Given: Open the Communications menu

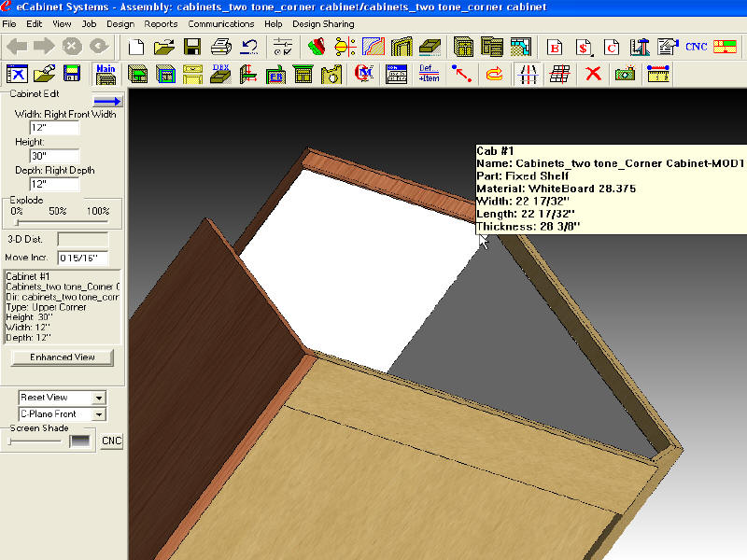Looking at the screenshot, I should [x=220, y=24].
